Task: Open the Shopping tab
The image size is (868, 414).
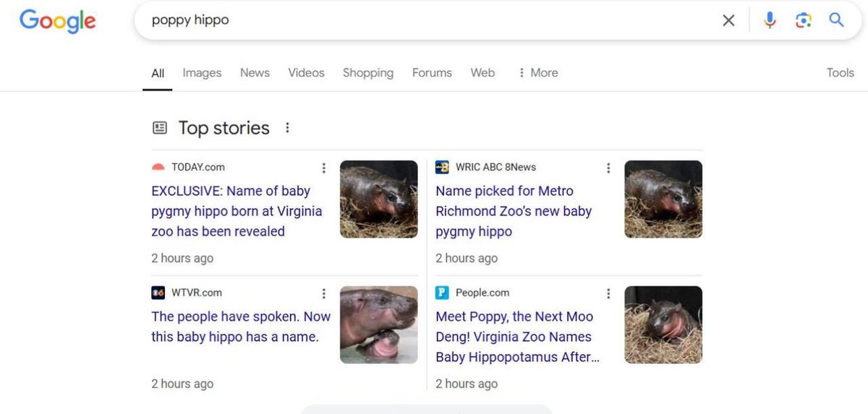Action: tap(368, 73)
